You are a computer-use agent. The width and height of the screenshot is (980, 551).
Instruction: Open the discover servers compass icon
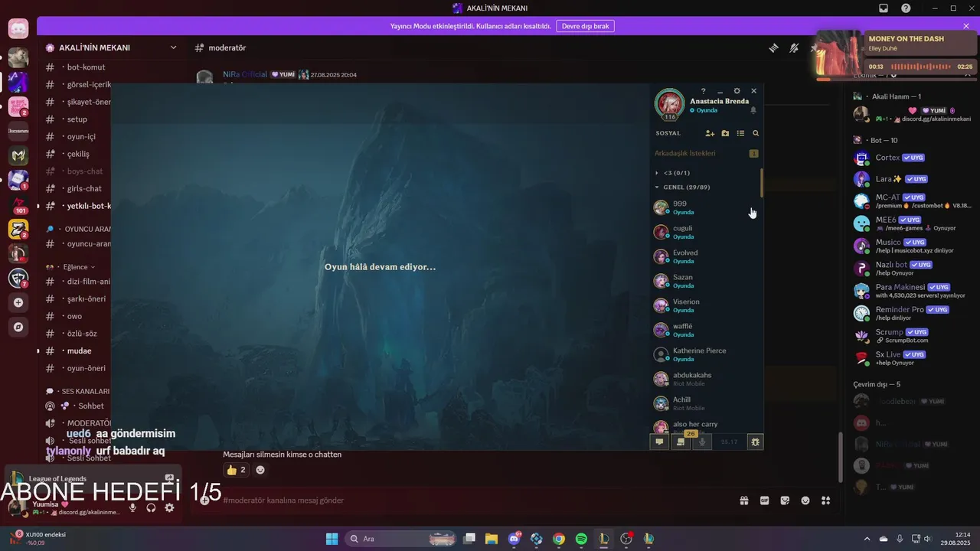point(18,327)
